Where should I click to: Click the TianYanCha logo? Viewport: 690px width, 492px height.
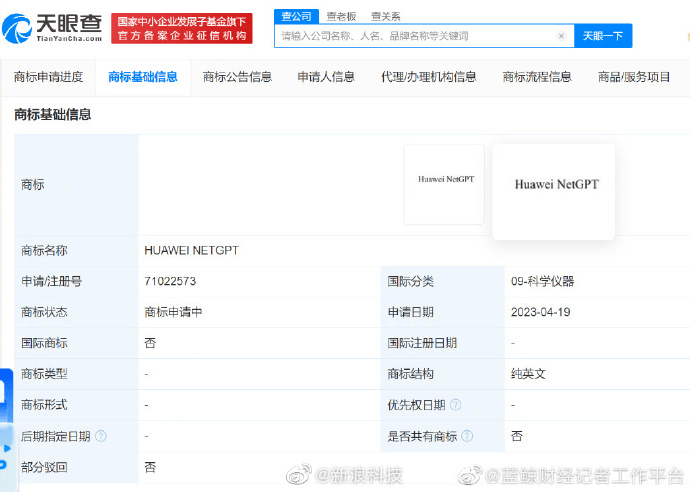pyautogui.click(x=52, y=28)
